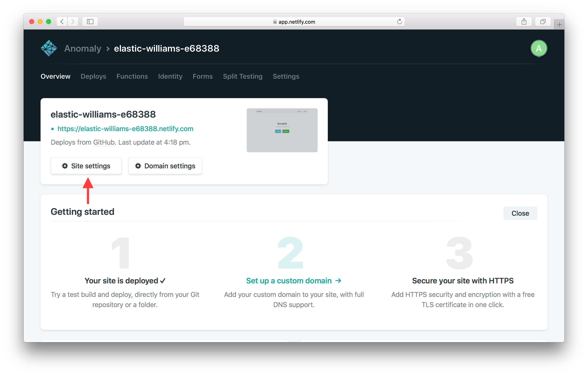
Task: Click the Netlify logo icon
Action: coord(49,48)
